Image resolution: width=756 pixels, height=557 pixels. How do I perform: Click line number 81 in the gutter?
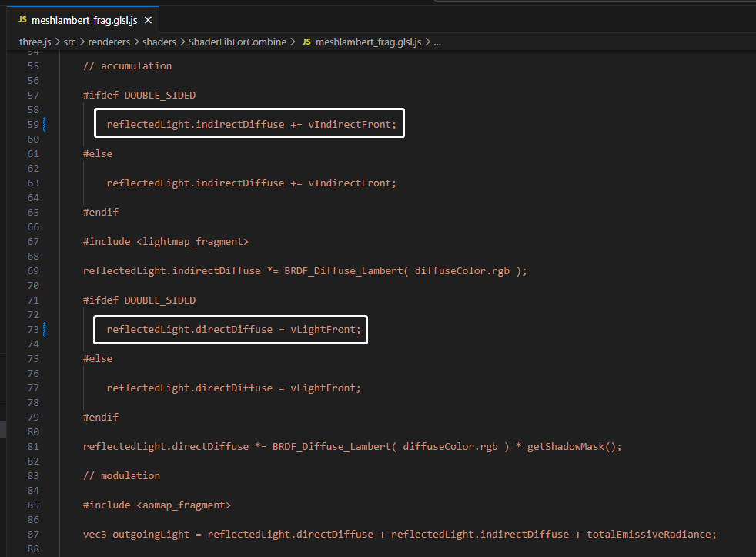[x=33, y=447]
